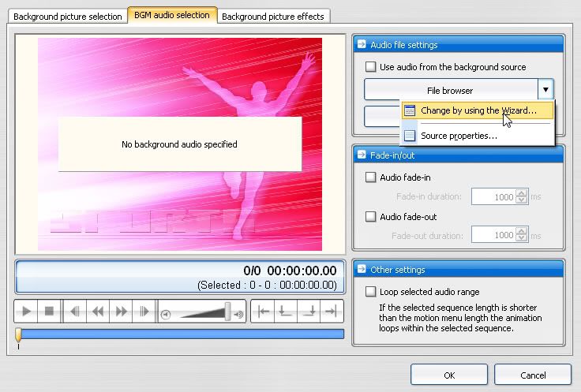Enable Use audio from the background source
Image resolution: width=581 pixels, height=392 pixels.
click(x=371, y=68)
